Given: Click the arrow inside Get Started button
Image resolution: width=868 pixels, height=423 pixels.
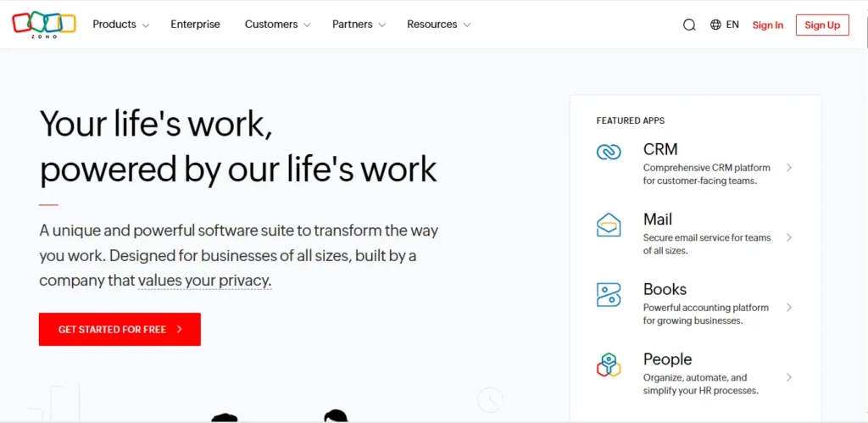Looking at the screenshot, I should point(180,330).
